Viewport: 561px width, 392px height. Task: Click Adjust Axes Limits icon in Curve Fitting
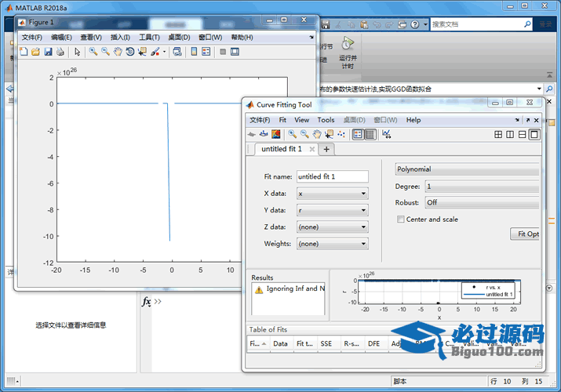386,134
